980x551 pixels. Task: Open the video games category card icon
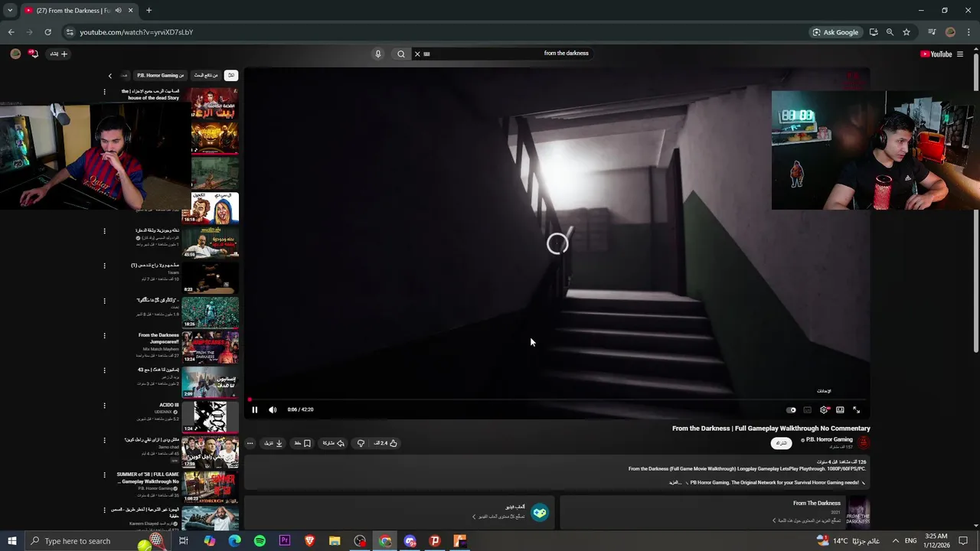tap(540, 512)
